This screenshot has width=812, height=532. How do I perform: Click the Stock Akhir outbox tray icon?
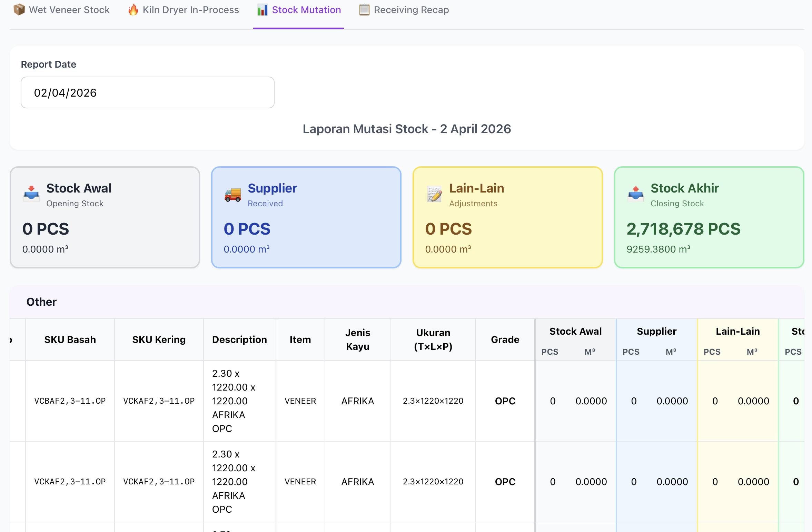pos(635,194)
